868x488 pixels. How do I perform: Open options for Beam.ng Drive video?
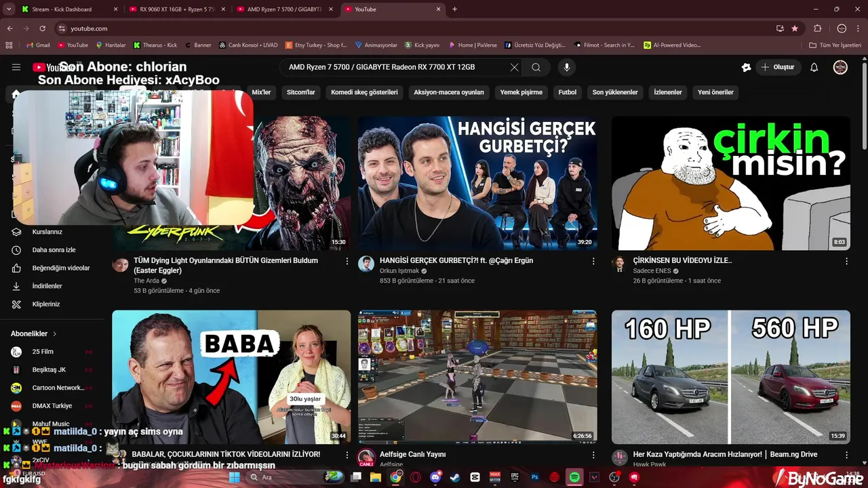tap(846, 455)
